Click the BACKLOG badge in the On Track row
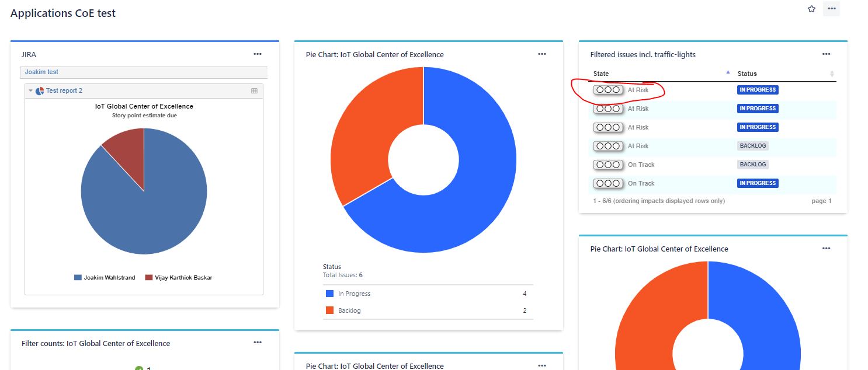Screen dimensions: 868x370 [753, 165]
